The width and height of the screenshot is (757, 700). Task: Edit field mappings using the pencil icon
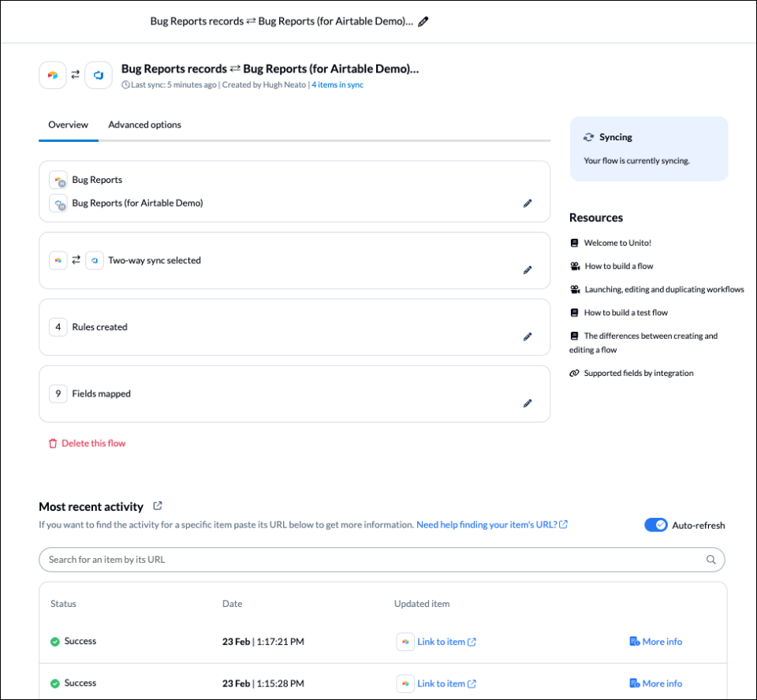pos(528,403)
